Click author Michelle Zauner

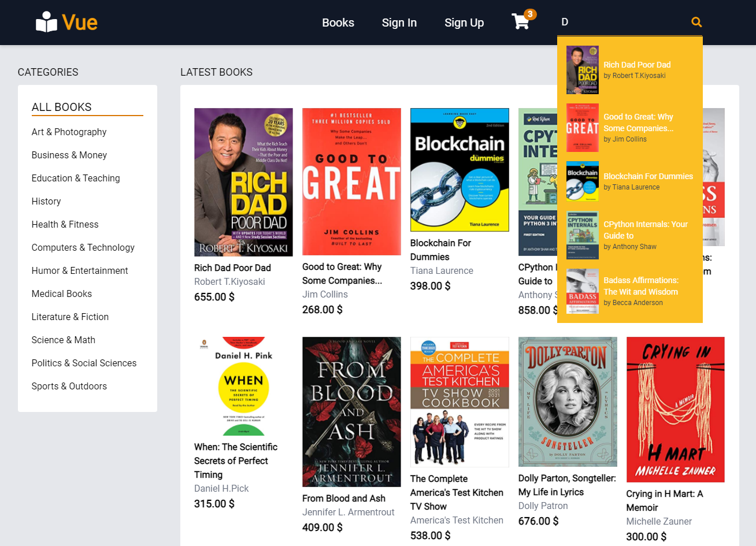pyautogui.click(x=659, y=521)
